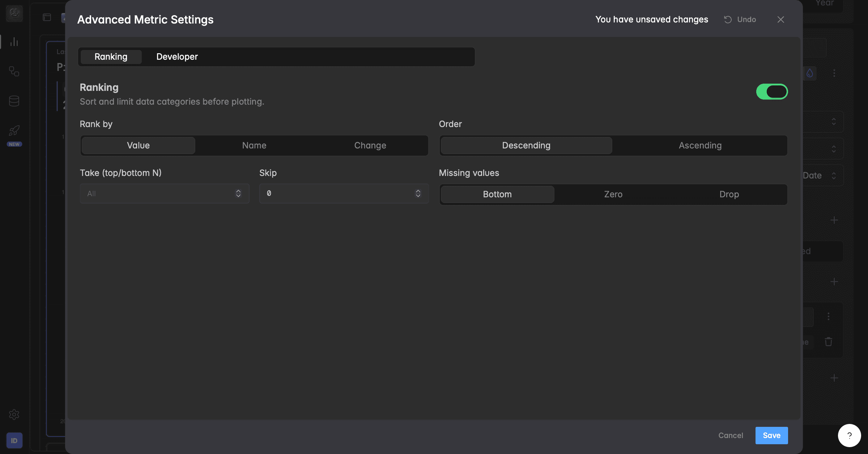Viewport: 868px width, 454px height.
Task: Click the panel layout icon in background toolbar
Action: [x=47, y=17]
